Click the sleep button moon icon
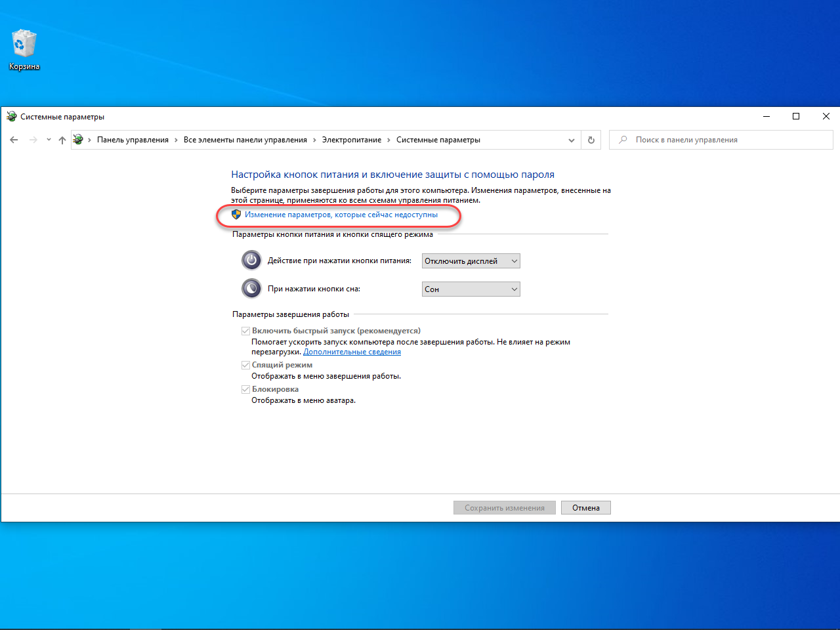This screenshot has width=840, height=630. click(251, 289)
